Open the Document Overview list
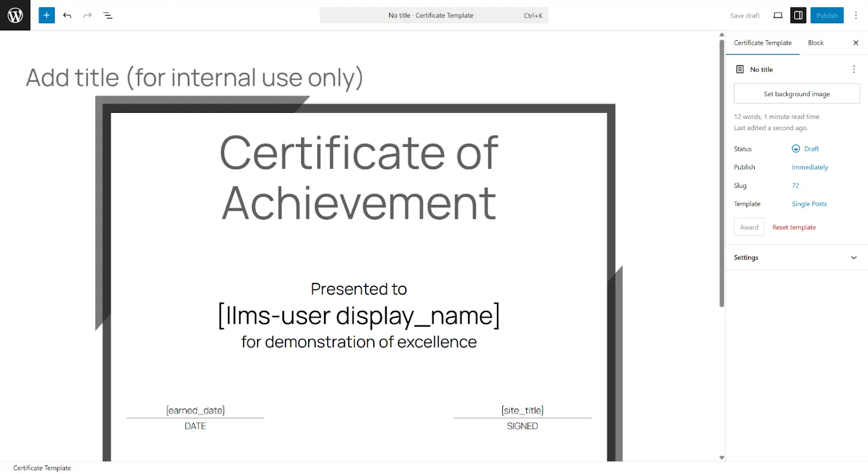868x474 pixels. click(x=108, y=15)
